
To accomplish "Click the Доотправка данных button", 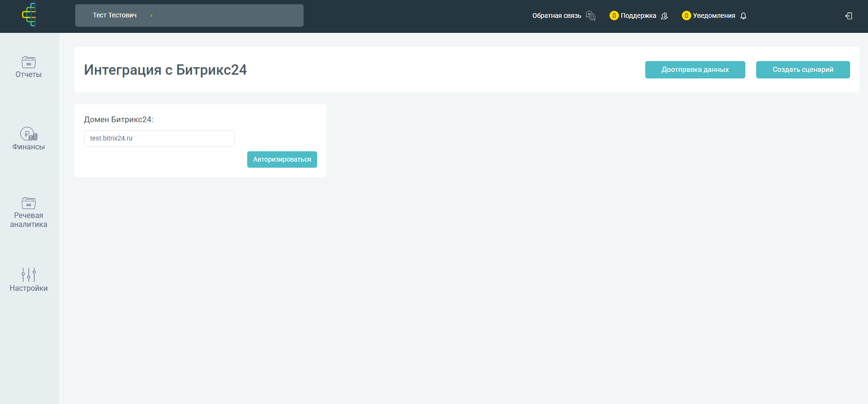I will [695, 70].
